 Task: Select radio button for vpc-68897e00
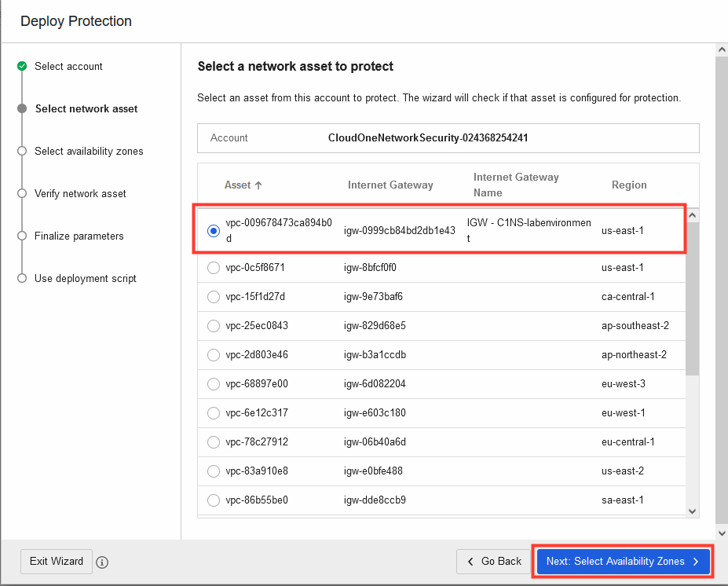(214, 384)
